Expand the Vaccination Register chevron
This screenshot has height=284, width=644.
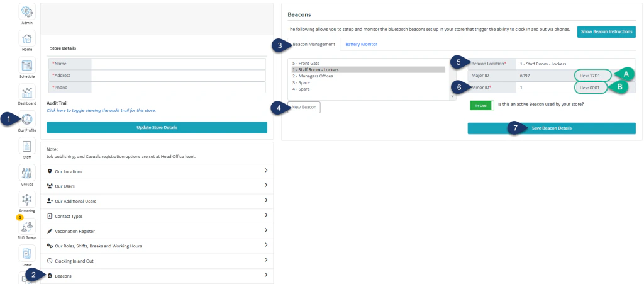pos(266,230)
